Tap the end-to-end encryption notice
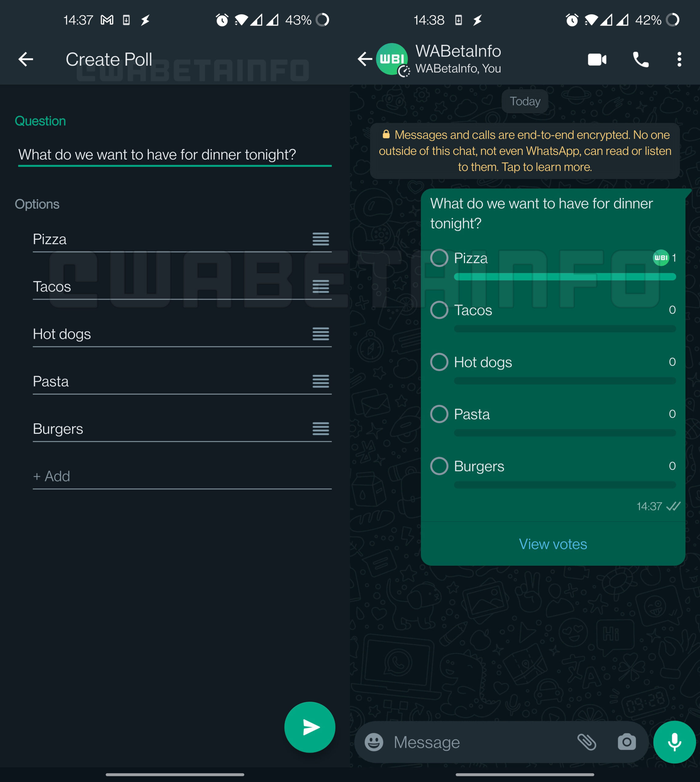Image resolution: width=700 pixels, height=782 pixels. tap(524, 151)
